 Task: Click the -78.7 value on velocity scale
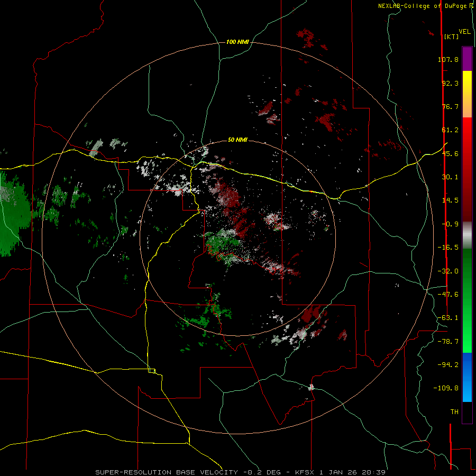[x=448, y=342]
